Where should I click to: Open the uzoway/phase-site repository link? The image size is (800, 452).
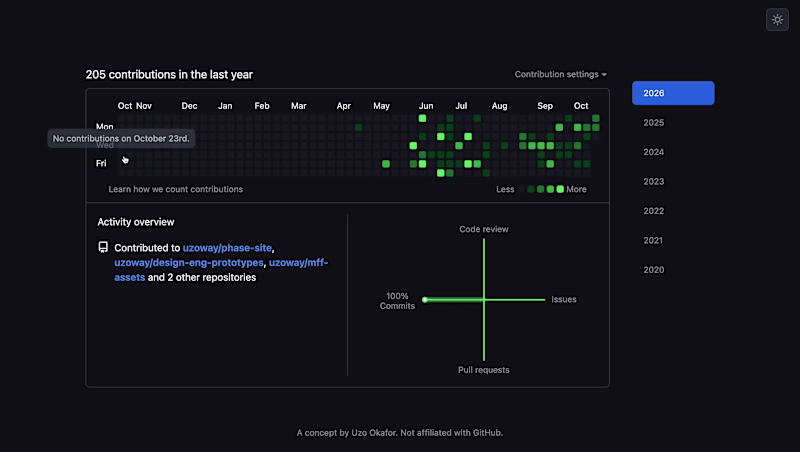pyautogui.click(x=227, y=248)
